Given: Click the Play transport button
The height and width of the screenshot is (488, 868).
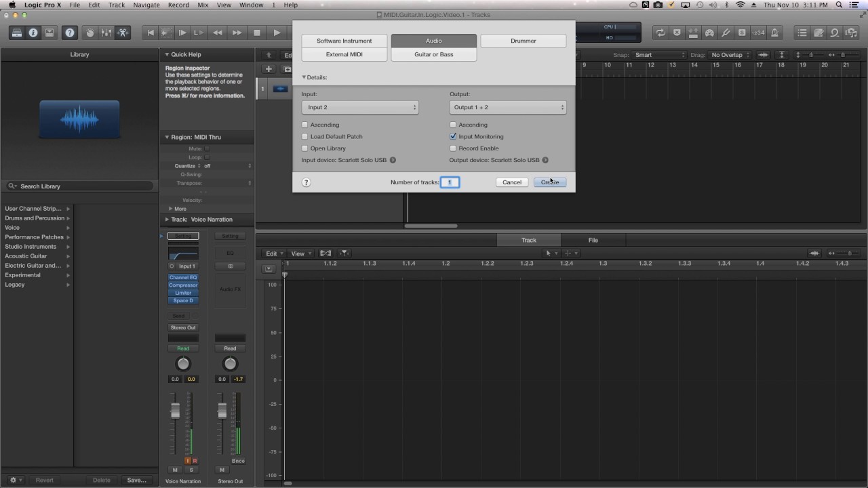Looking at the screenshot, I should (277, 33).
